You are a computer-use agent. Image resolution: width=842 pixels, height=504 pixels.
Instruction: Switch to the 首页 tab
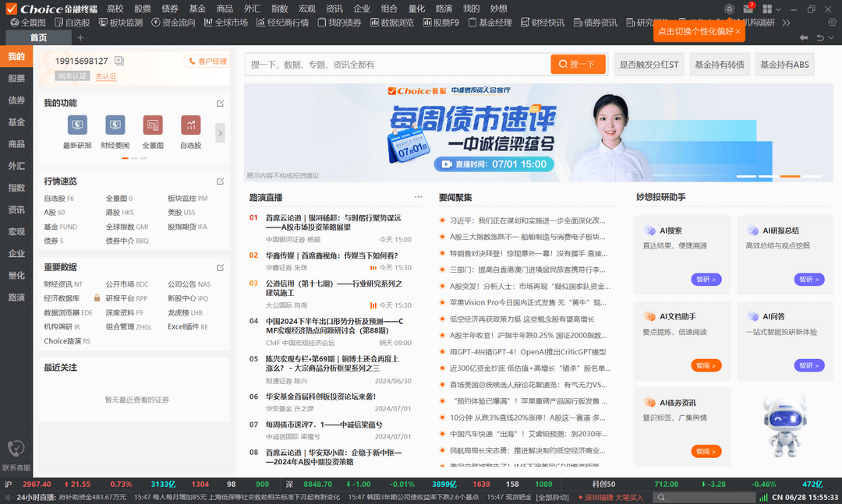[37, 37]
